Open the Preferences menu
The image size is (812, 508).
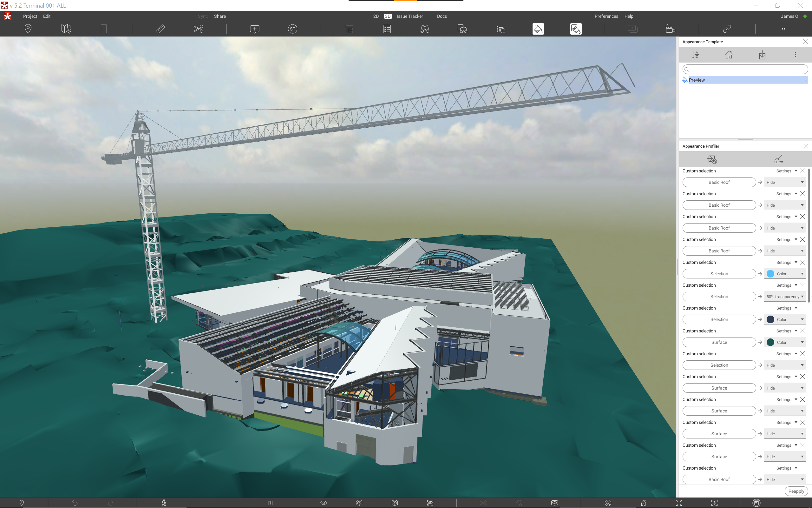click(606, 16)
